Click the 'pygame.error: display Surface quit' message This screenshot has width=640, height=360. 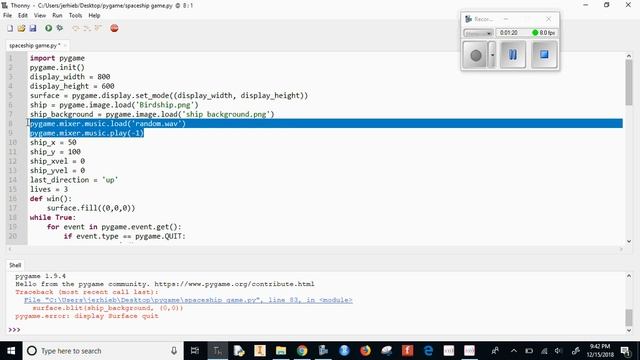pos(87,316)
